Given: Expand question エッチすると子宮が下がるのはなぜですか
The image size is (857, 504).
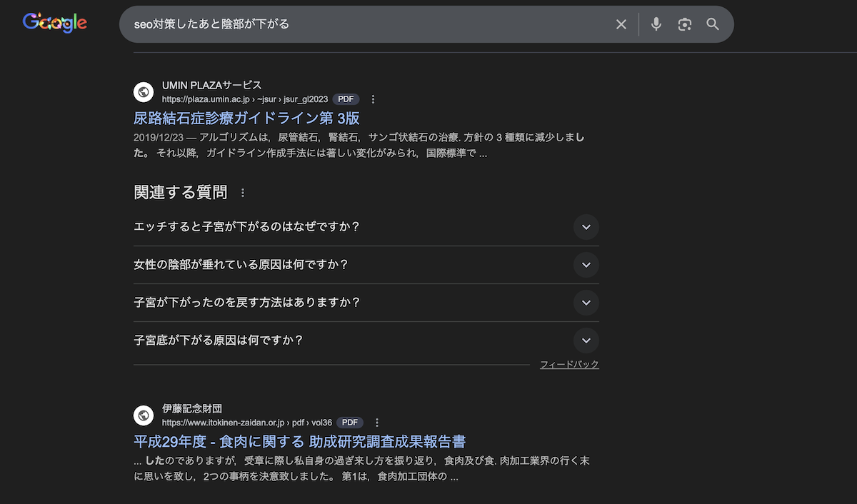Looking at the screenshot, I should coord(586,227).
